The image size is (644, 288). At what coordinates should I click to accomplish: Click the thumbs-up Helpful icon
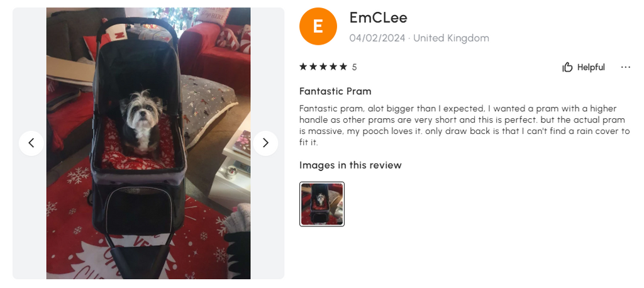tap(567, 67)
